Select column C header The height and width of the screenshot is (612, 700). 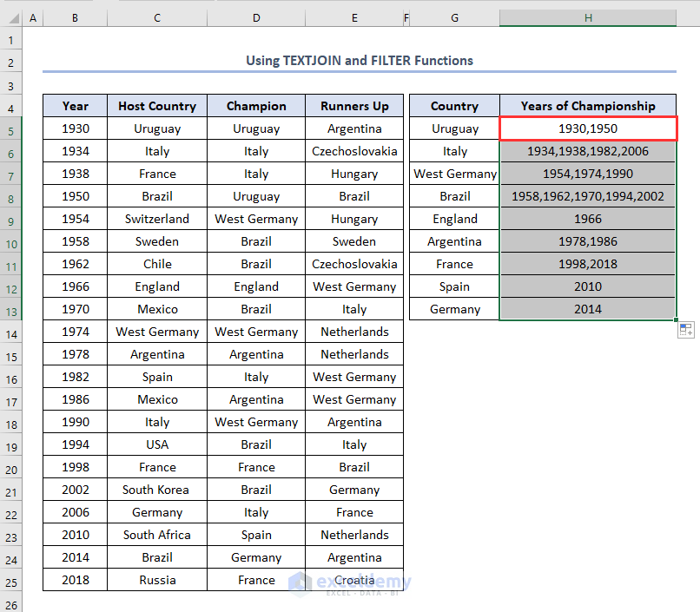(156, 18)
